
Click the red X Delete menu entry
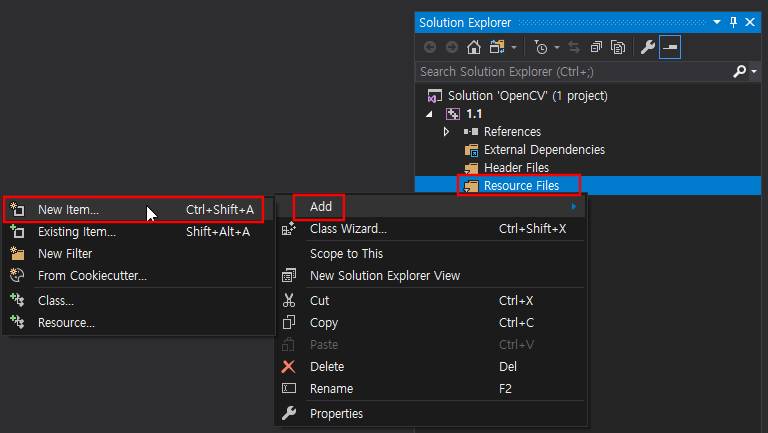coord(326,367)
